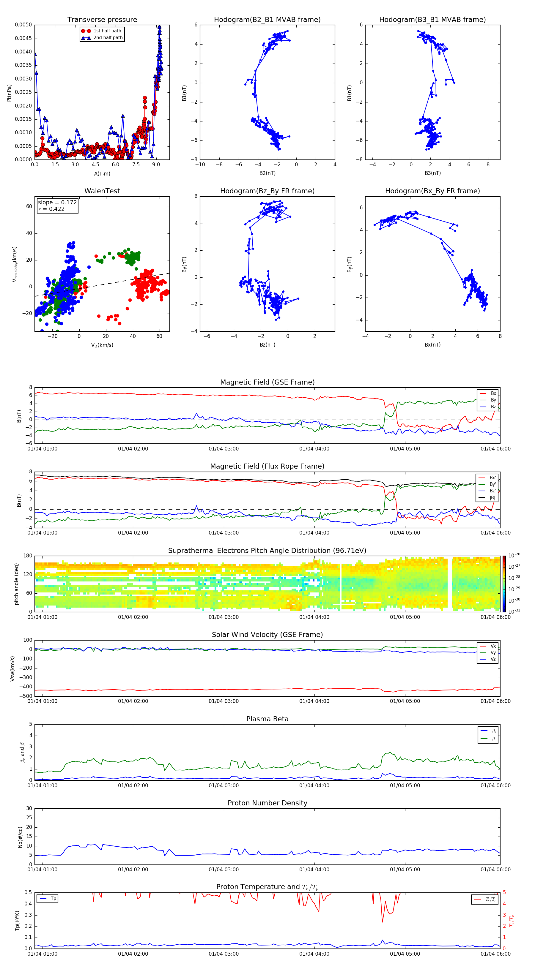
Task: Select the '2nd half path' legend entry
Action: [x=102, y=38]
